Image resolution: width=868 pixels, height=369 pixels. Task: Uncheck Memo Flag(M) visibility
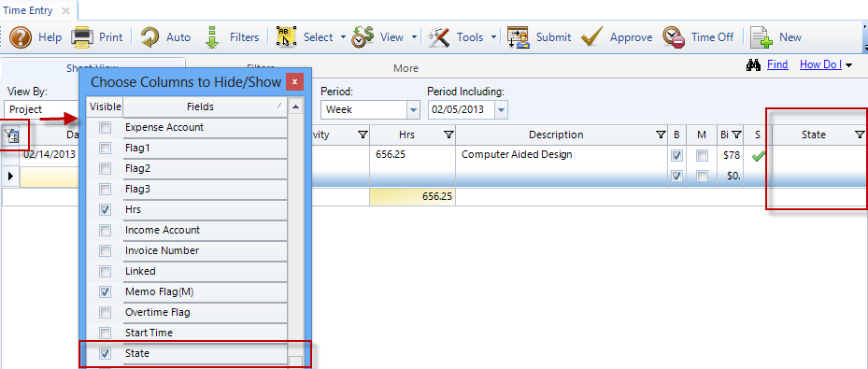[x=105, y=291]
